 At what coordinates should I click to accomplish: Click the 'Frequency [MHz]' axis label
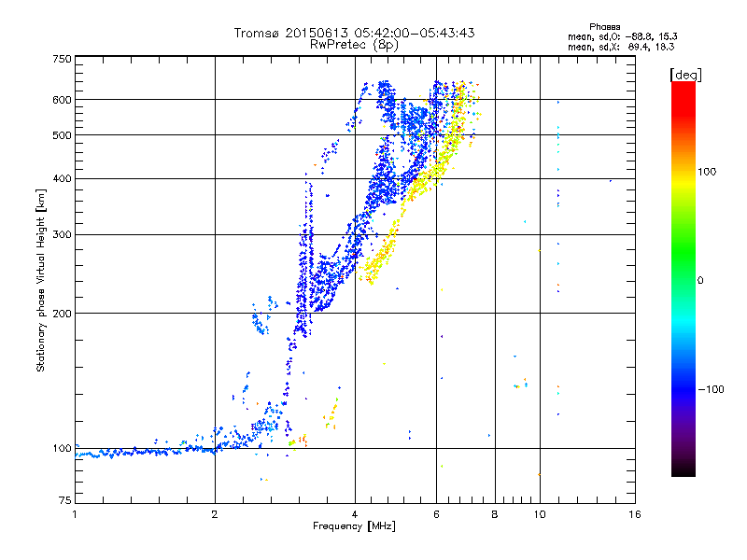[354, 526]
